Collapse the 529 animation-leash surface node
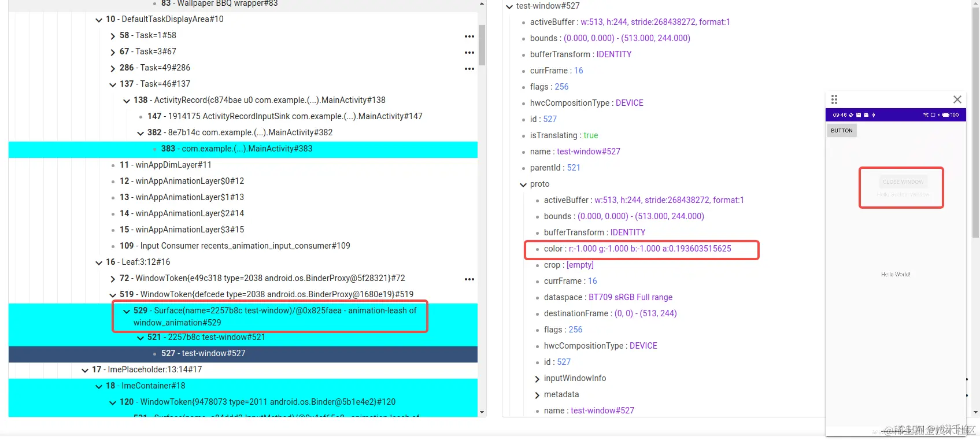Image resolution: width=980 pixels, height=440 pixels. coord(127,311)
